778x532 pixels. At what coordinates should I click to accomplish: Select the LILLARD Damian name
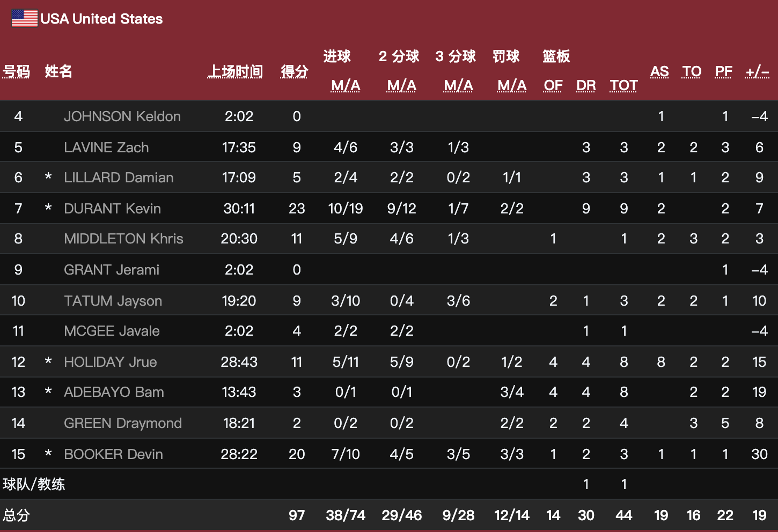119,178
